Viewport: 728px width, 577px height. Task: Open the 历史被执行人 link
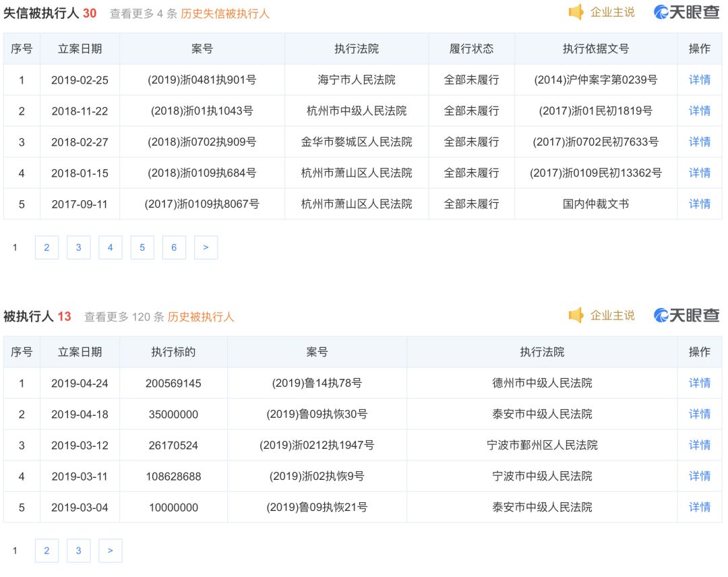pos(201,317)
